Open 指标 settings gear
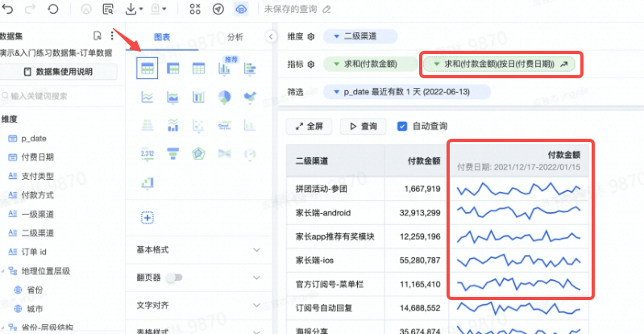This screenshot has height=334, width=644. (x=311, y=65)
